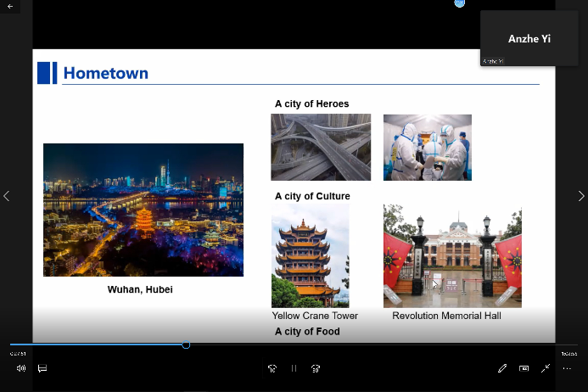Pause the video playback
Viewport: 588px width, 392px height.
click(x=294, y=368)
